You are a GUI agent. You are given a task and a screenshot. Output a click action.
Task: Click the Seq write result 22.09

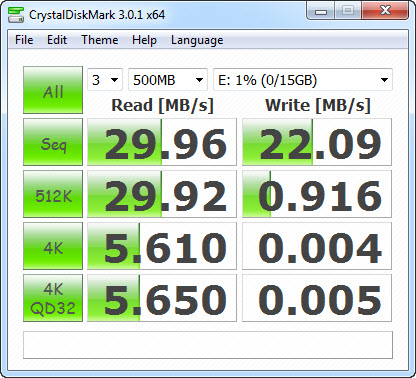point(317,142)
